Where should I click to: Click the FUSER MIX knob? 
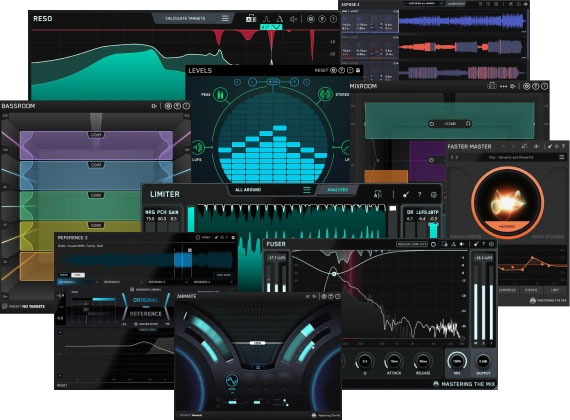pyautogui.click(x=457, y=361)
